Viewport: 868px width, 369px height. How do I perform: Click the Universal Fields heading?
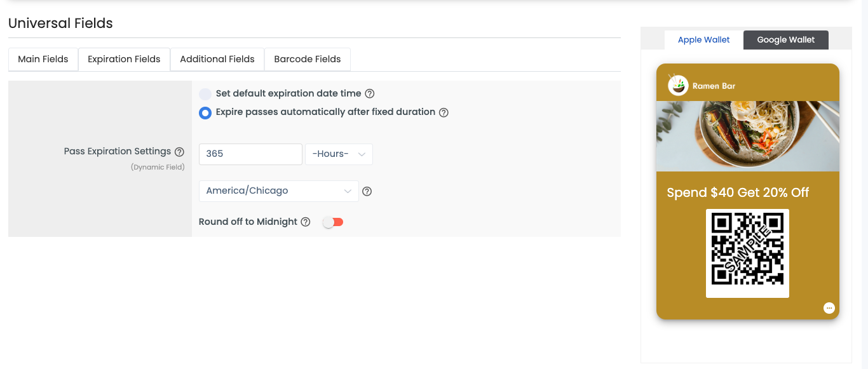coord(60,23)
